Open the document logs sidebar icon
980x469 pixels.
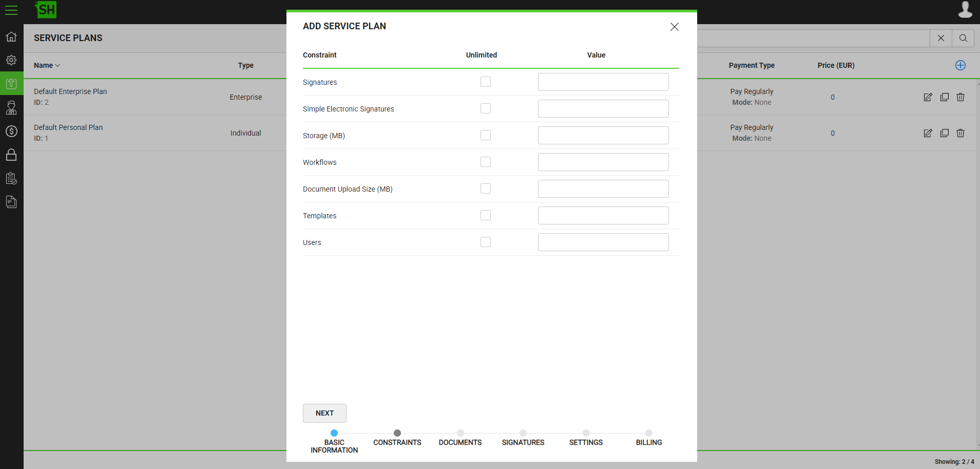pos(11,202)
